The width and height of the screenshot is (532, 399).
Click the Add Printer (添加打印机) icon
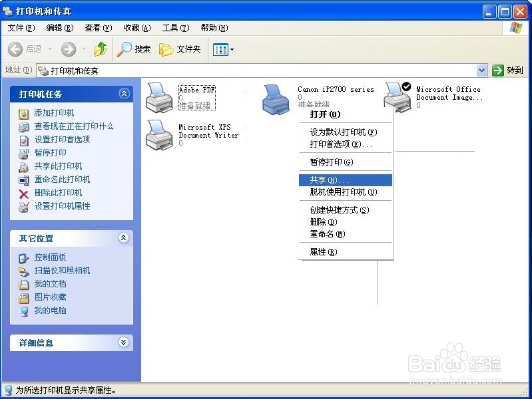24,114
